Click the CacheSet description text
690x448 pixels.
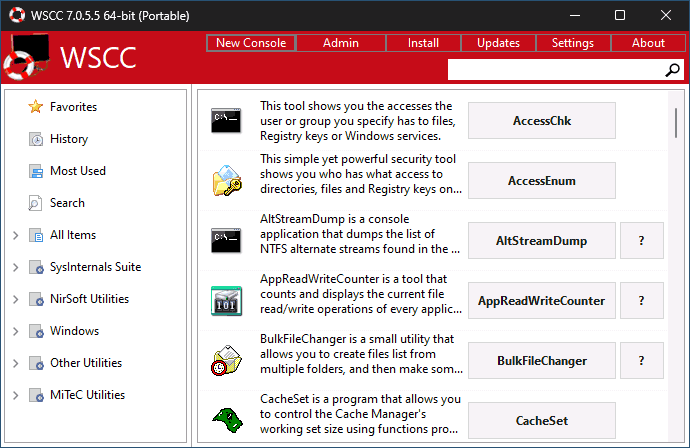pyautogui.click(x=360, y=414)
